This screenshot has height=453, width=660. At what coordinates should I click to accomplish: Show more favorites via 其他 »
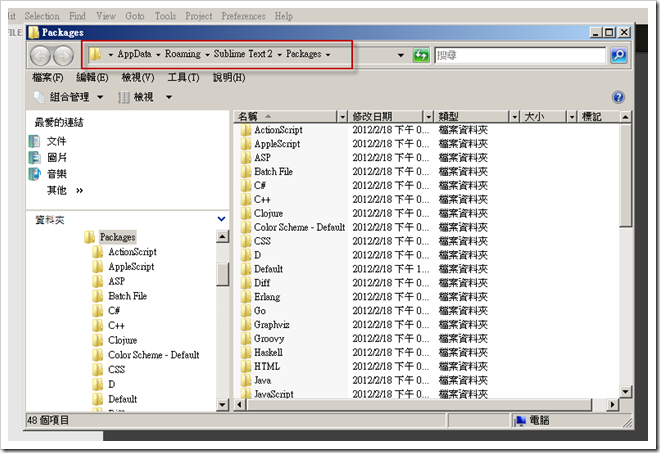(65, 190)
